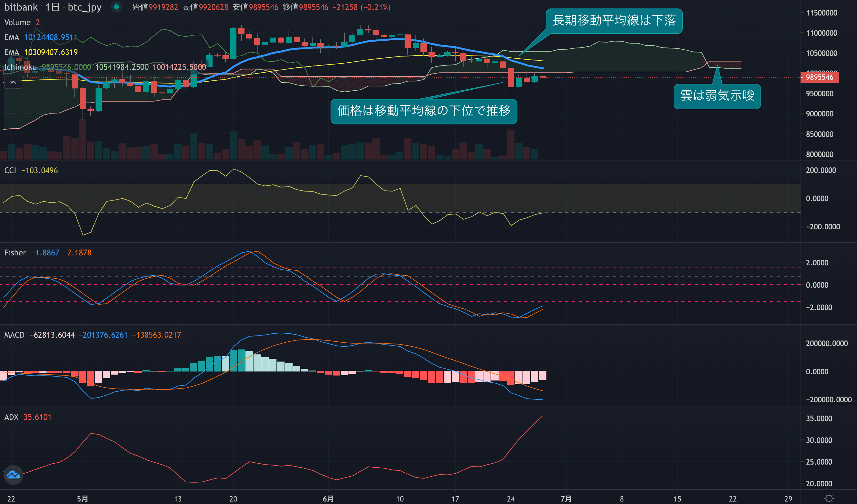The height and width of the screenshot is (504, 857).
Task: Click the Fisher indicator label
Action: click(15, 253)
